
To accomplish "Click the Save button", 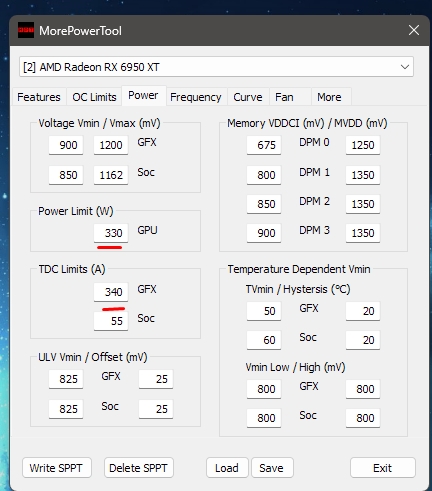I will tap(272, 468).
